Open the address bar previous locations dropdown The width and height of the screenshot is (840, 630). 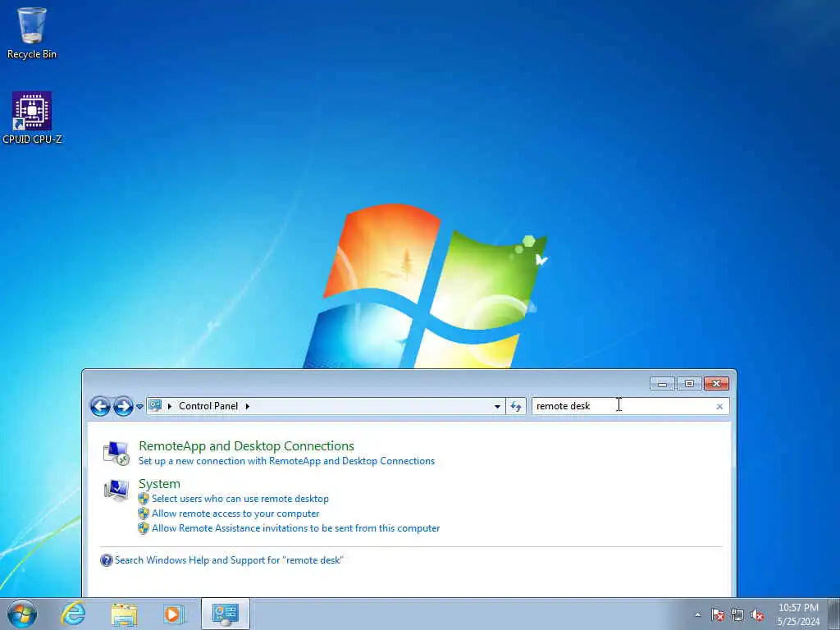tap(497, 407)
